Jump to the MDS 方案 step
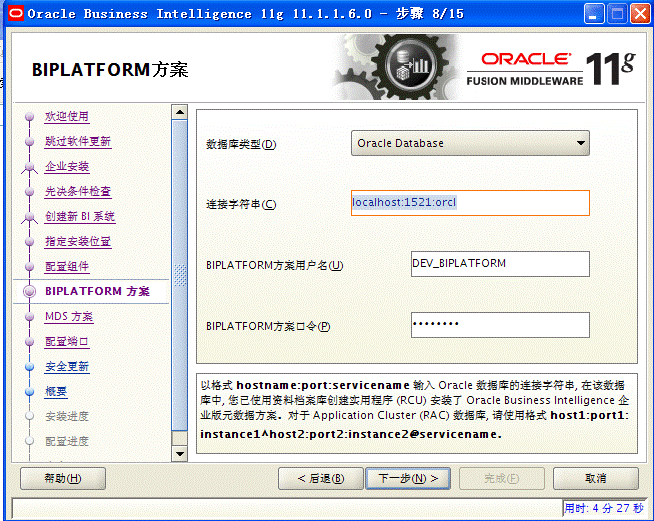Image resolution: width=654 pixels, height=521 pixels. point(69,317)
